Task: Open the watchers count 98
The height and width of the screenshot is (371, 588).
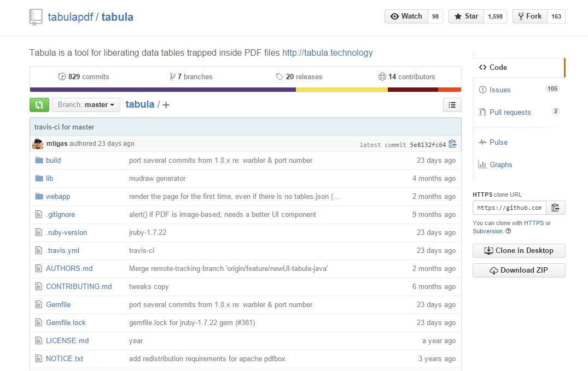Action: pos(435,16)
